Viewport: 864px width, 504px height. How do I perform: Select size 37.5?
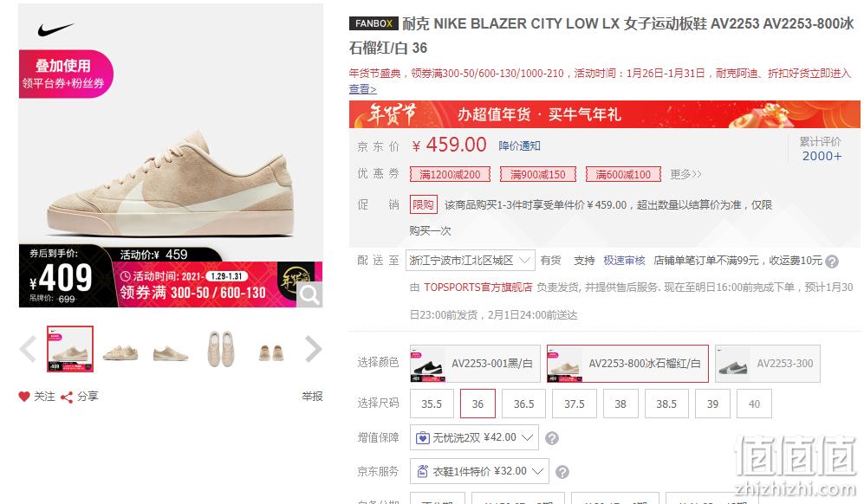tap(575, 404)
